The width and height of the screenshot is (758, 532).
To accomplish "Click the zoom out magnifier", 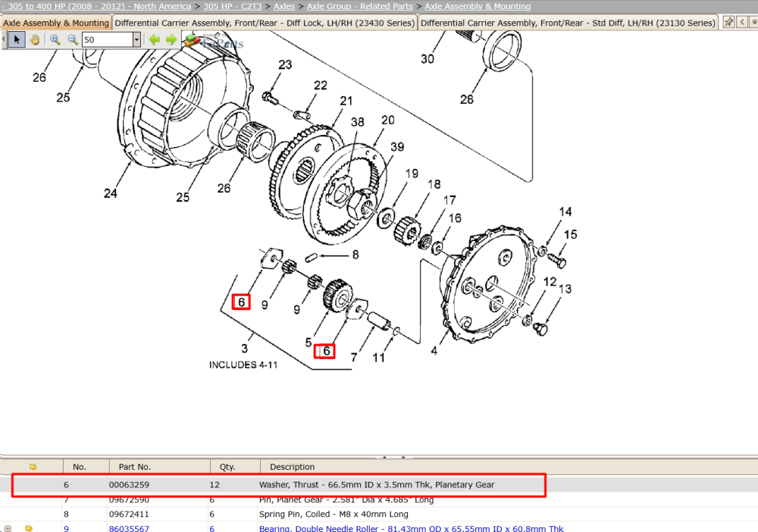I will (73, 39).
